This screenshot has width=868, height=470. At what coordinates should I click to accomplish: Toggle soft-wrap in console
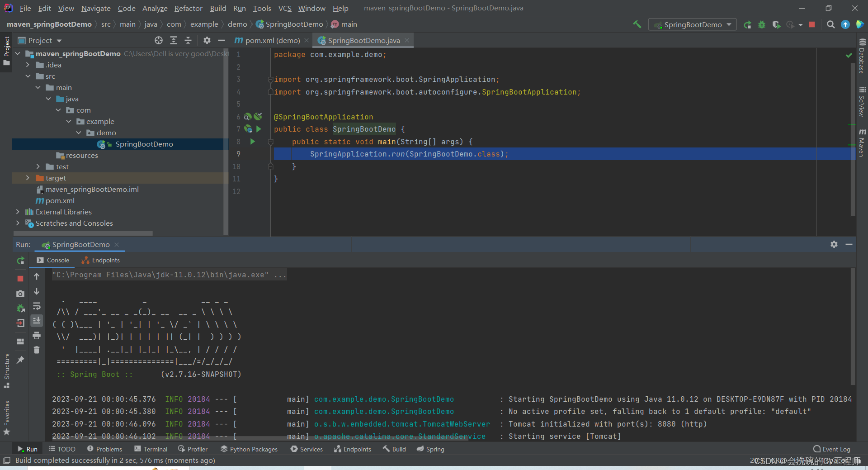(x=37, y=306)
